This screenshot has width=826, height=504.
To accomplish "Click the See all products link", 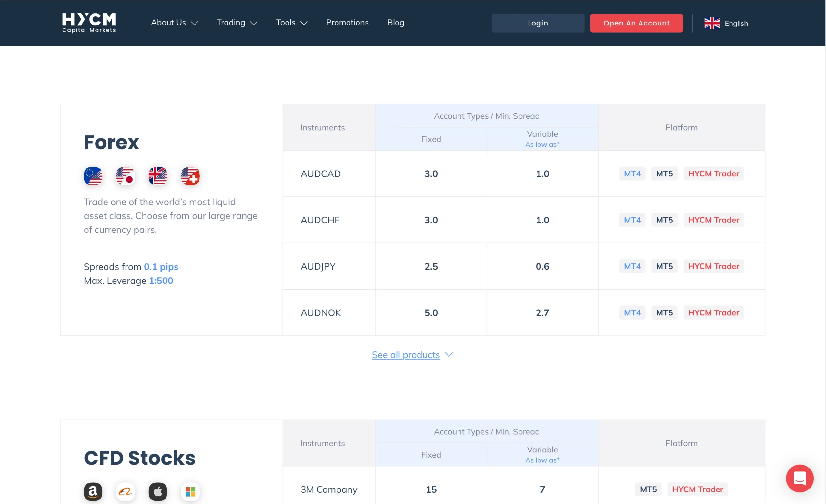I will click(x=406, y=355).
